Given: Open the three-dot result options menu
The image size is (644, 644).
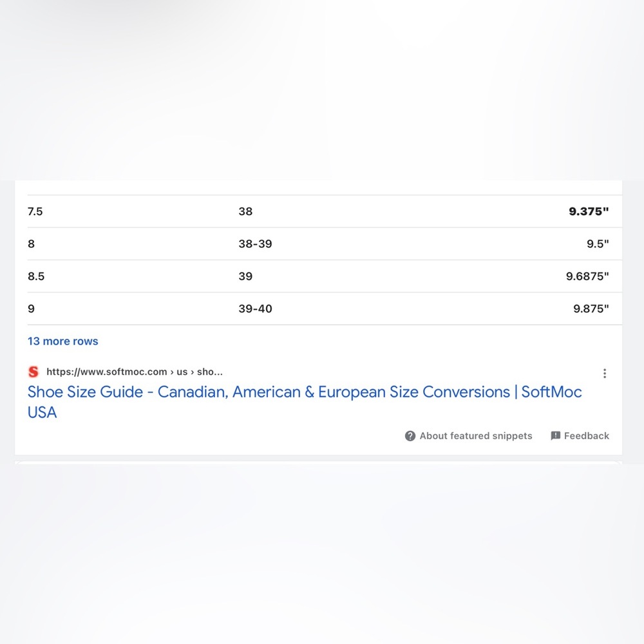Looking at the screenshot, I should 604,374.
